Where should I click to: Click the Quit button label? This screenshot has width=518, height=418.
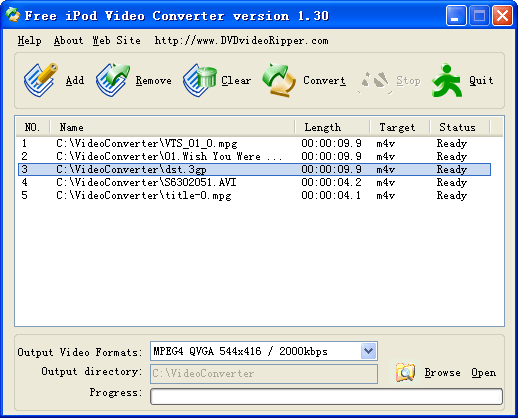[481, 80]
